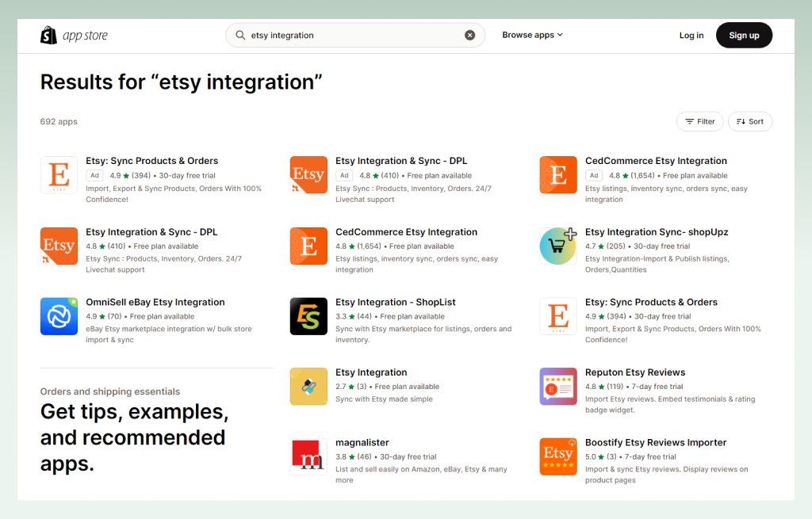Open the Filter options panel

pos(699,121)
